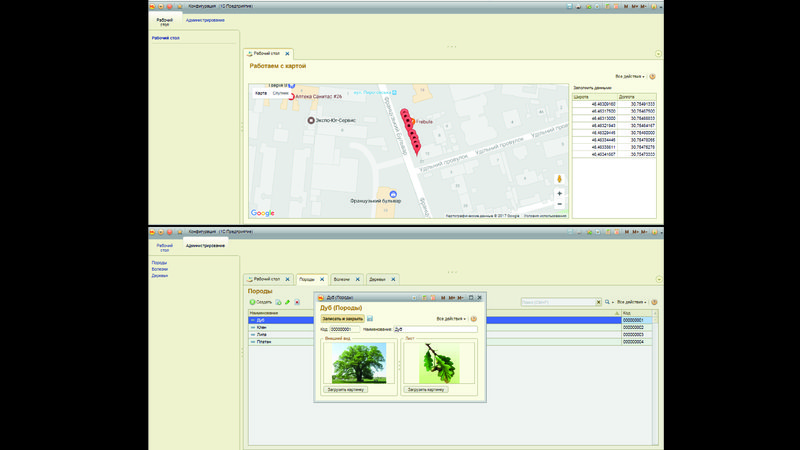Click map zoom in plus button

[x=559, y=193]
